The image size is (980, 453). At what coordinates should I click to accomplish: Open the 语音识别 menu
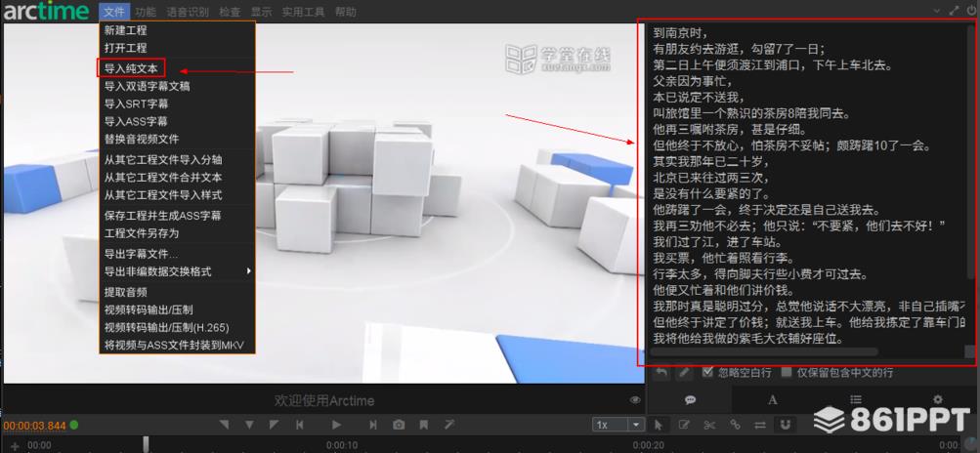coord(188,12)
